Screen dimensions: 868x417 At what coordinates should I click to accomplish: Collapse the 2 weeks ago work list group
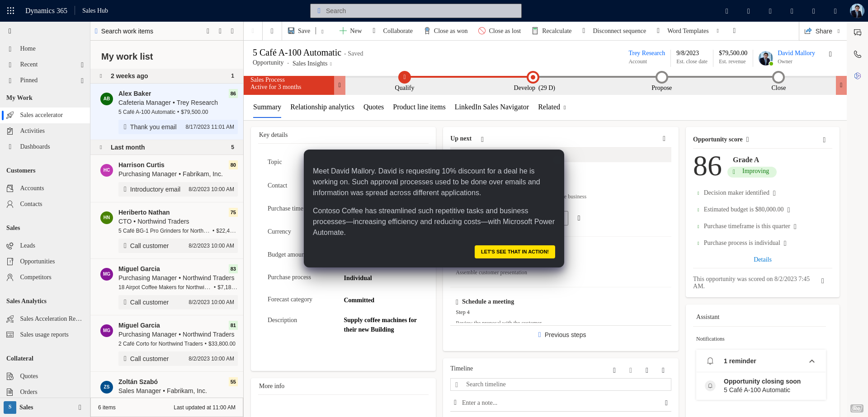(x=100, y=76)
